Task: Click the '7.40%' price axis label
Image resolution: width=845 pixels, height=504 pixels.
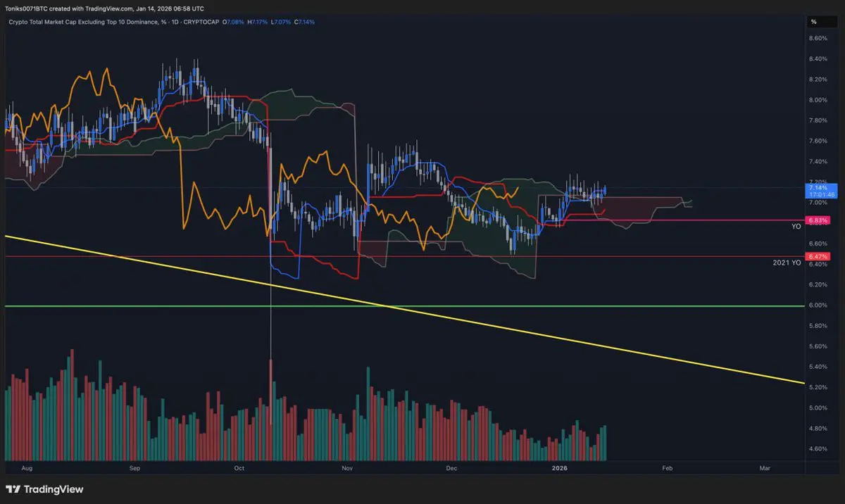Action: tap(818, 162)
